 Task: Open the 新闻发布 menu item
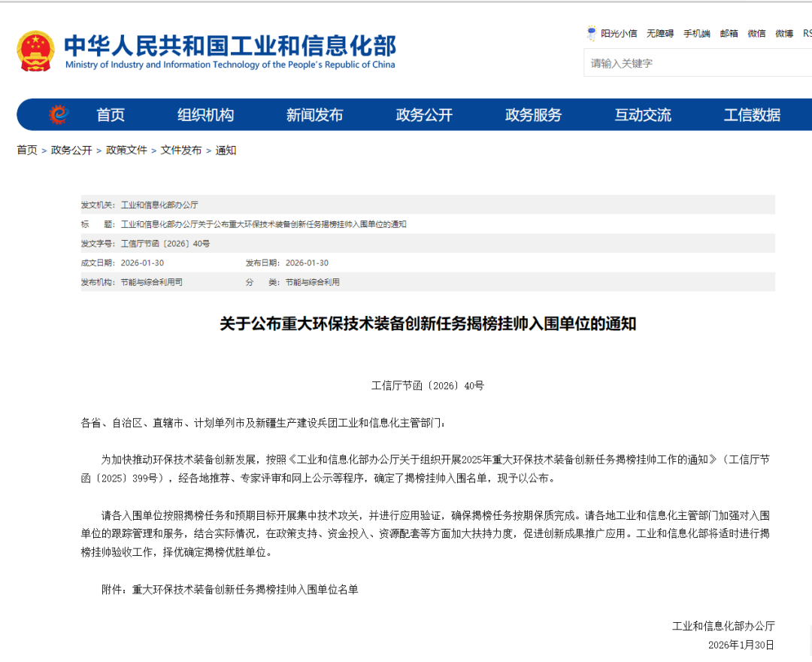tap(314, 114)
